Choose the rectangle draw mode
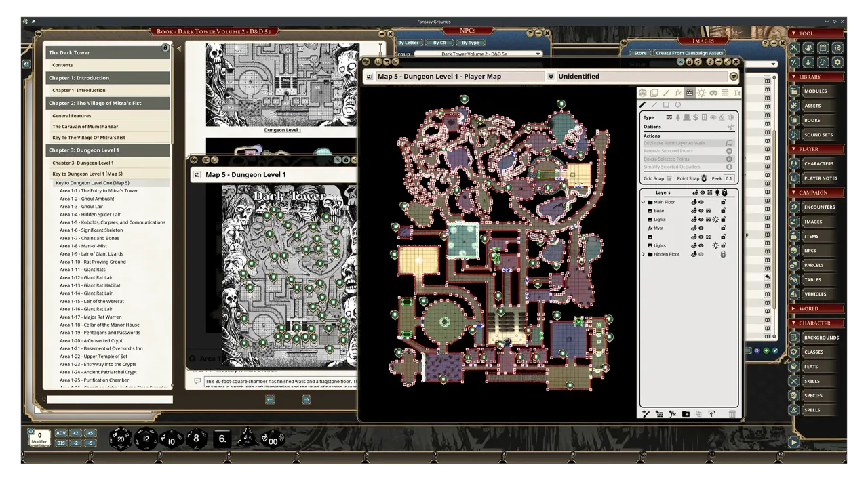The image size is (868, 488). (666, 105)
